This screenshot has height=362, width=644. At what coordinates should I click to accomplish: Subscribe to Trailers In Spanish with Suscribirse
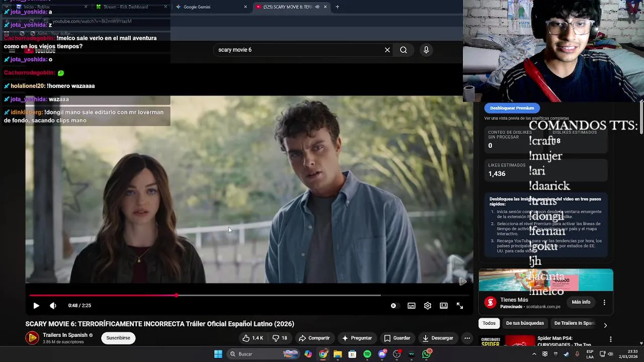click(x=118, y=338)
